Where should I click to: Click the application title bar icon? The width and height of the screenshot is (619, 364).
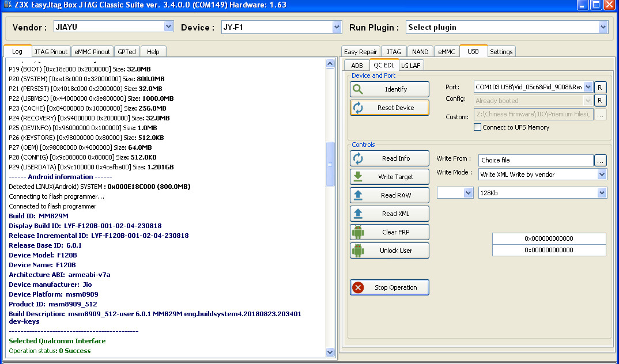click(x=7, y=5)
